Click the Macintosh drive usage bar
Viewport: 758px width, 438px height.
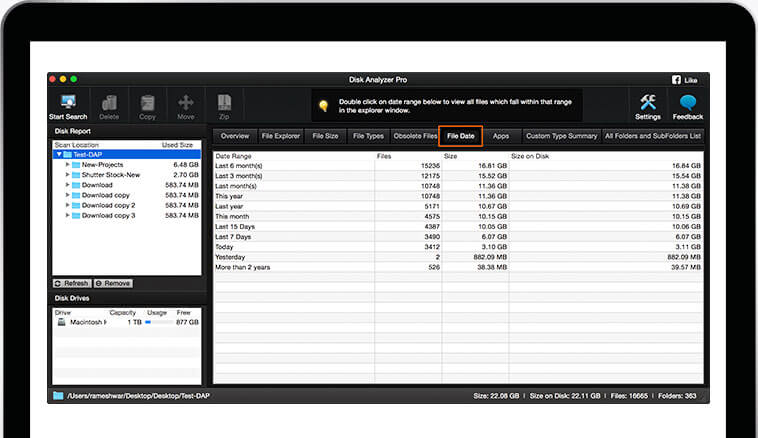[x=159, y=322]
